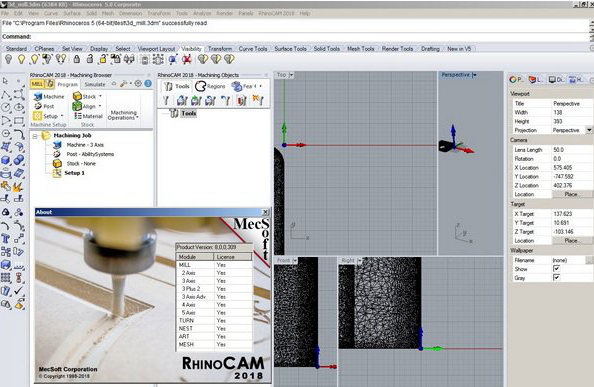This screenshot has width=594, height=387.
Task: Click the rightmost orange tool icon in Machining Objects
Action: (258, 100)
